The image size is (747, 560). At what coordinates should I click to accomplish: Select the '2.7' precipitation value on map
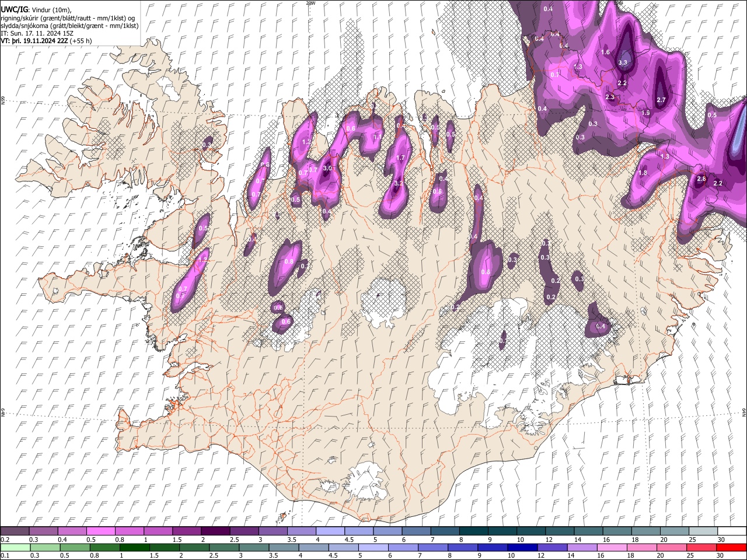click(x=661, y=100)
